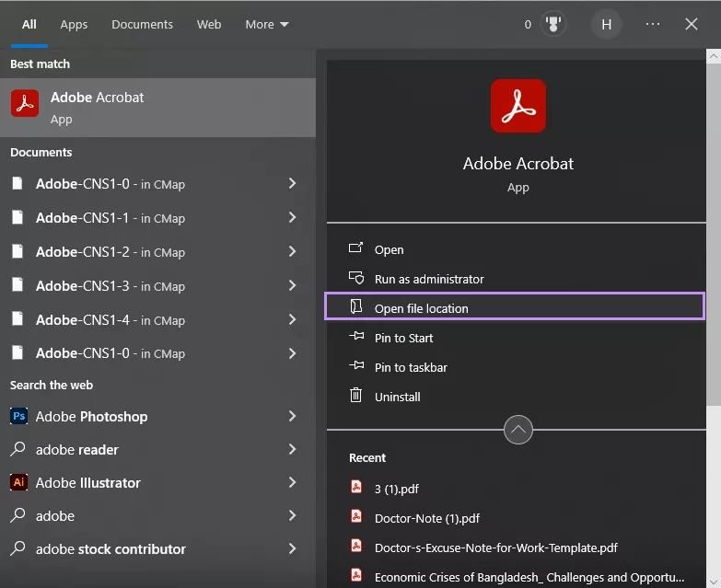Collapse the actions list with the up chevron
721x588 pixels.
coord(518,430)
